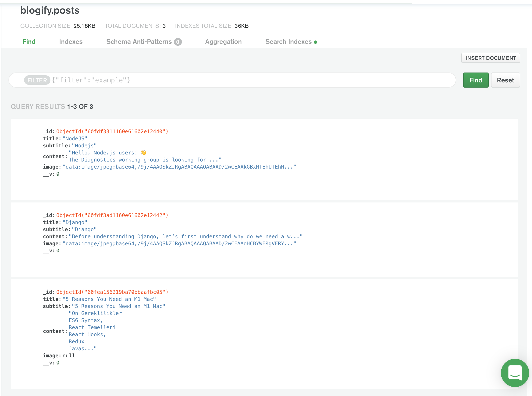Click the Schema Anti-Patterns count badge

tap(177, 42)
